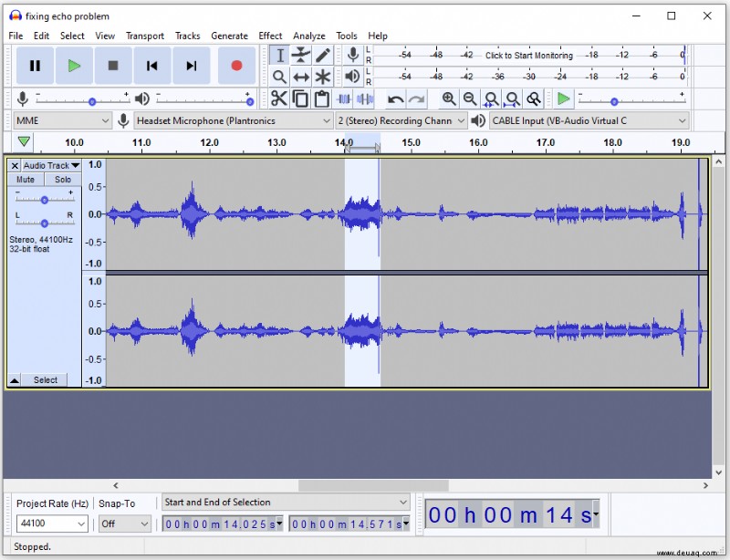Select the Time Shift tool

(x=301, y=77)
